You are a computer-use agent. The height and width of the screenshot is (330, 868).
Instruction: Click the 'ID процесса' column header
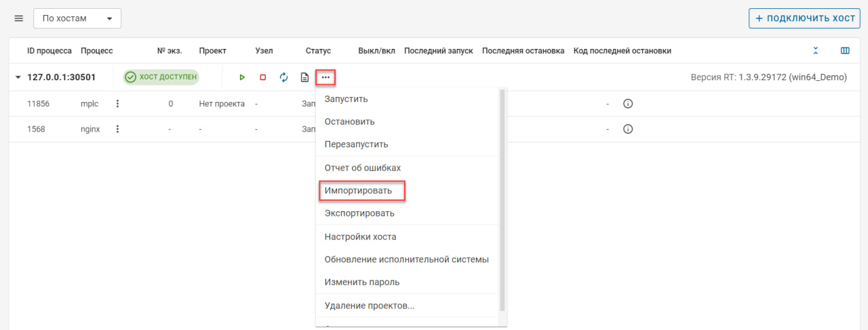click(x=50, y=51)
